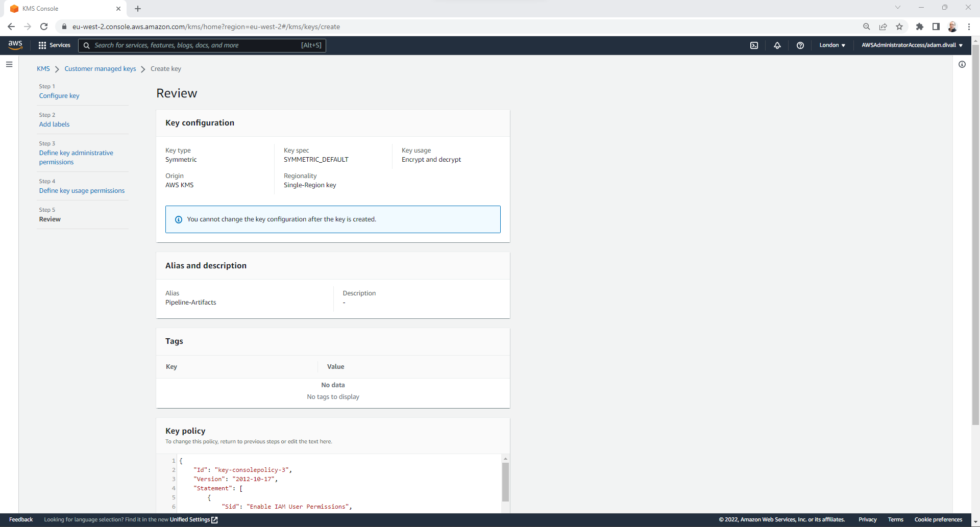
Task: View site lock information icon
Action: (x=64, y=27)
